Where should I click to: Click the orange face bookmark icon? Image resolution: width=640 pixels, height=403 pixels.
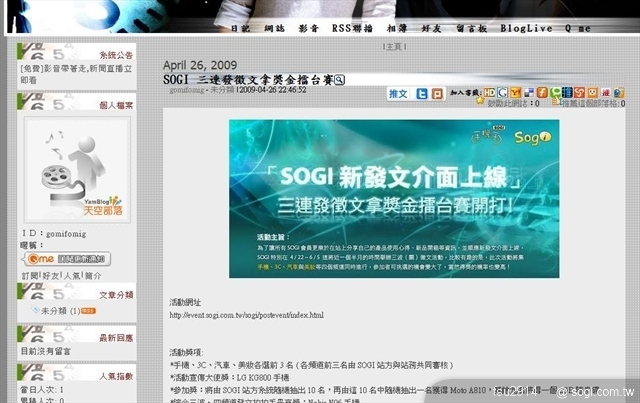pos(593,93)
